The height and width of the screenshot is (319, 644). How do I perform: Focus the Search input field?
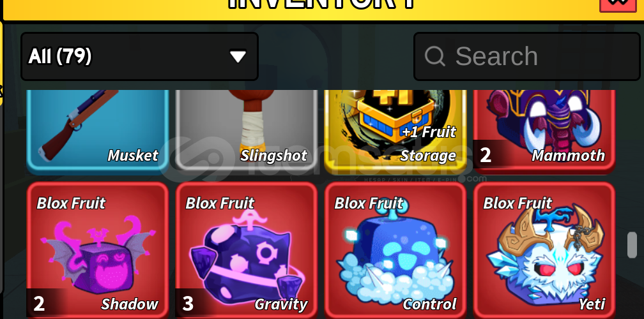pos(527,57)
